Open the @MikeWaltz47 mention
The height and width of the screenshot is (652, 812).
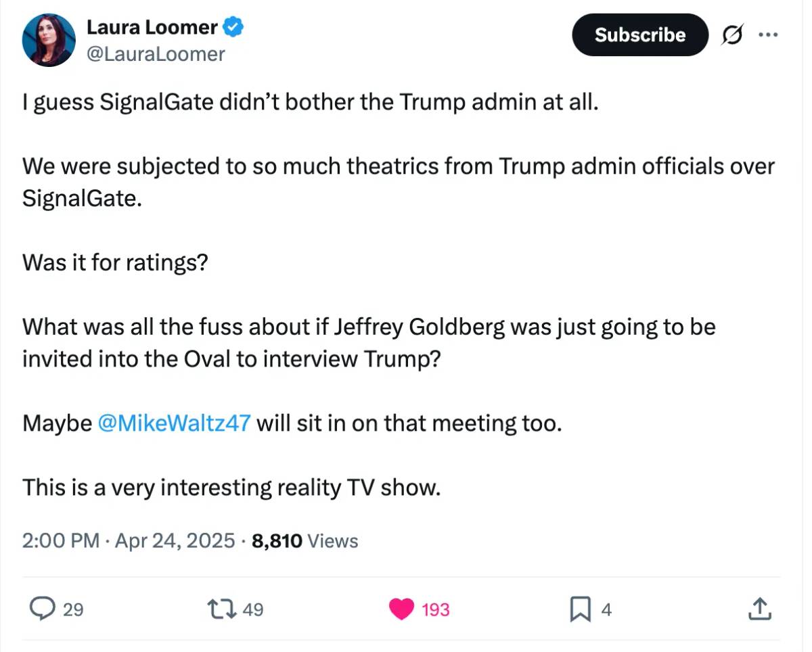pos(175,423)
